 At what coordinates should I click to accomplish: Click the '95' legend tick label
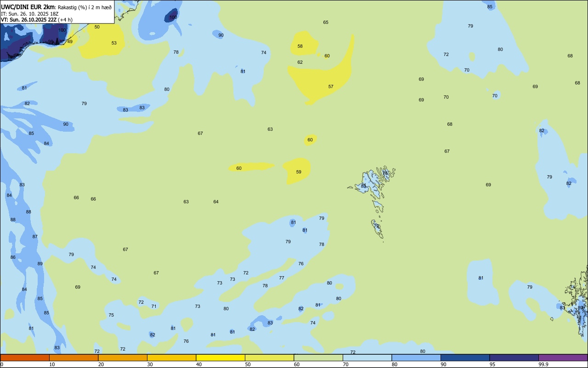[492, 364]
